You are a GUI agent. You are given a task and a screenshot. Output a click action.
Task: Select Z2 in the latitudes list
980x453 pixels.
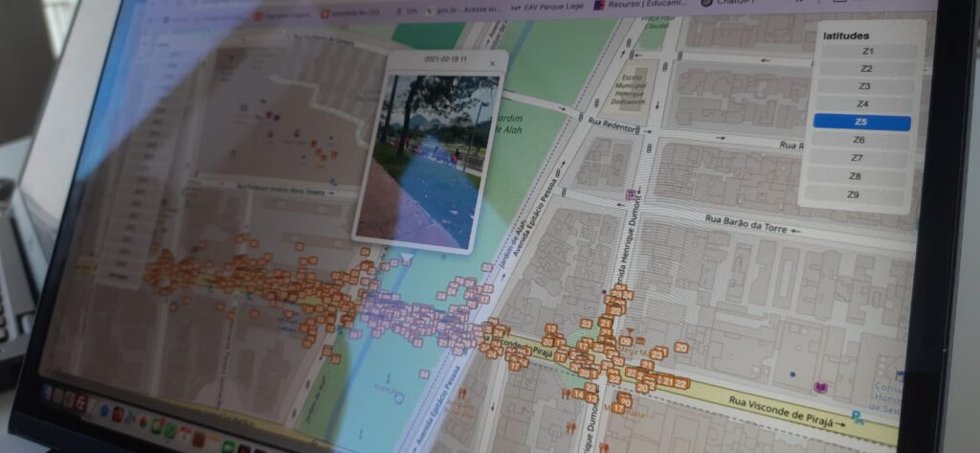pyautogui.click(x=865, y=69)
